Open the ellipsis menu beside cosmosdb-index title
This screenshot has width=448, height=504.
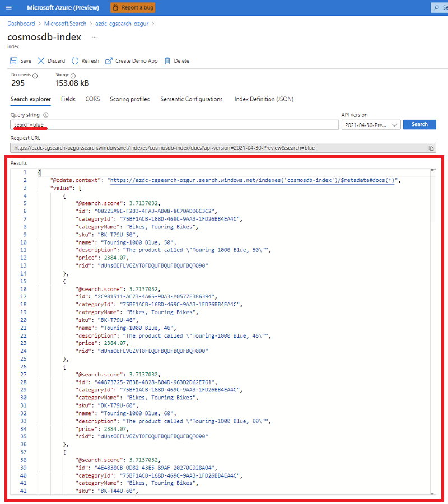93,37
